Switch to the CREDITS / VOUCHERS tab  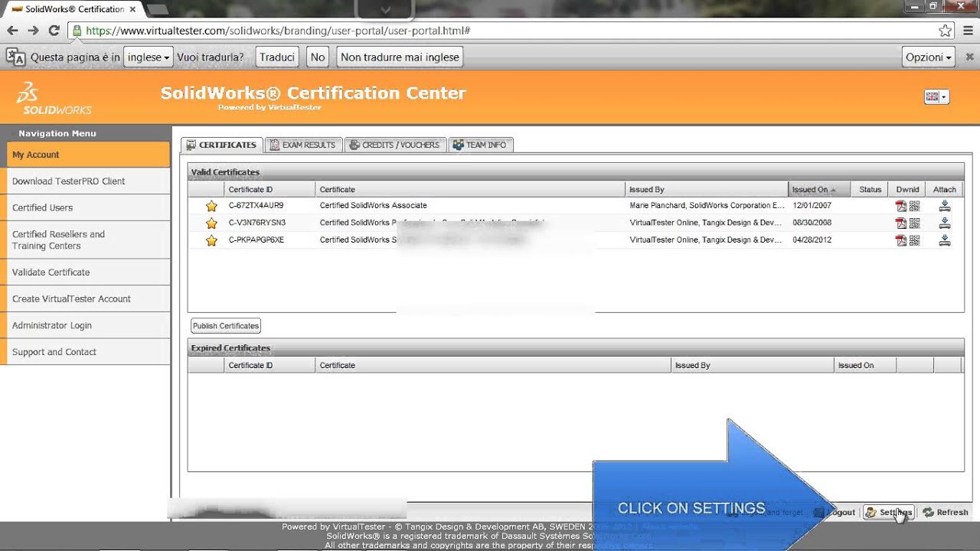395,145
